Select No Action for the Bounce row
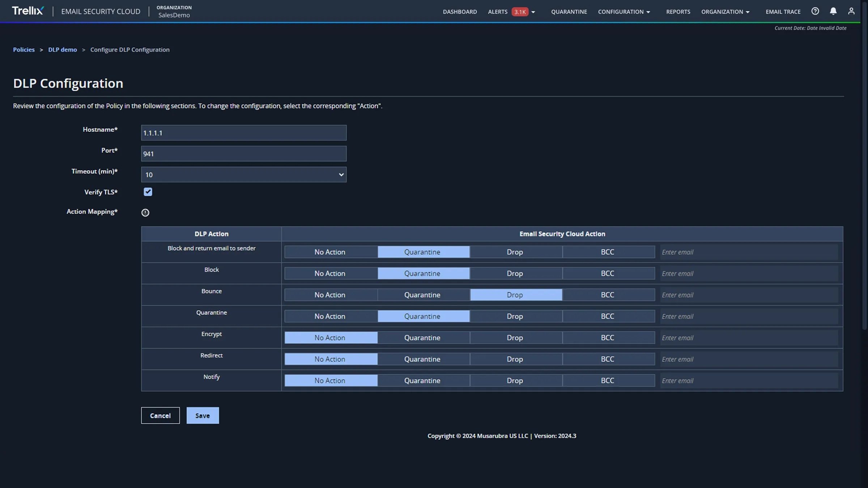868x488 pixels. pos(331,295)
